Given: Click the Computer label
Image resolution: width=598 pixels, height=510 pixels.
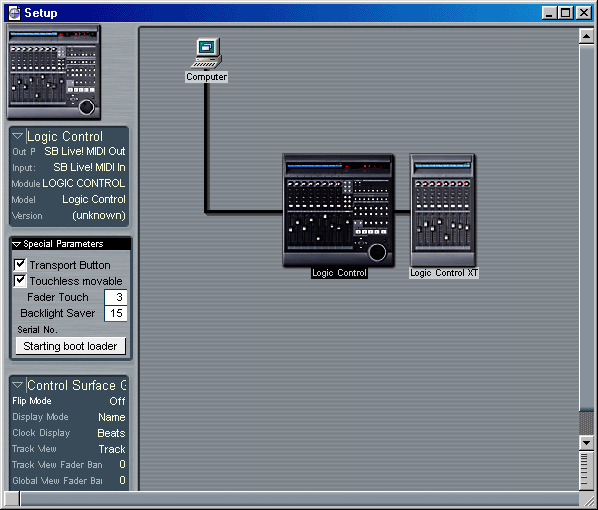Looking at the screenshot, I should [x=206, y=77].
